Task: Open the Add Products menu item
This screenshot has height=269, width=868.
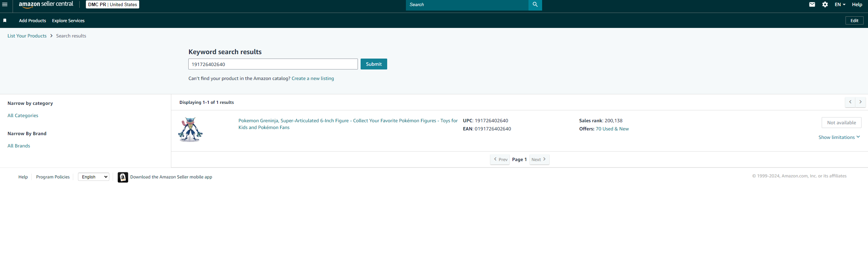Action: 32,20
